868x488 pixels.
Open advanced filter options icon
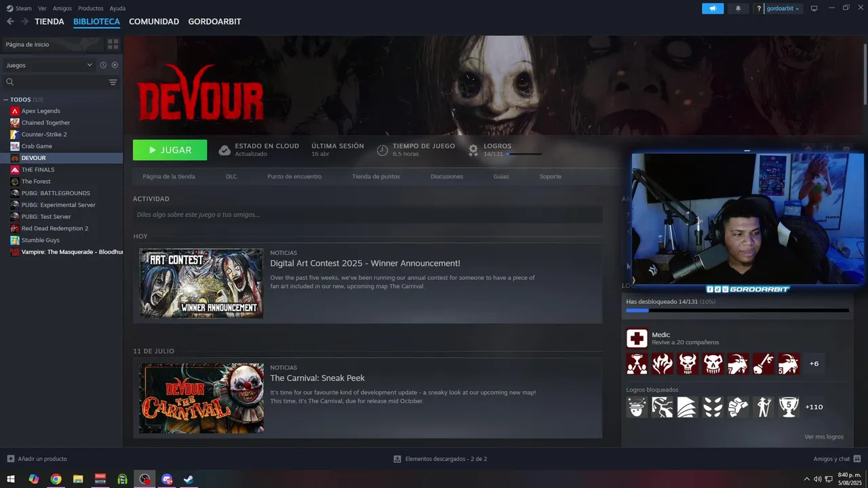(x=113, y=82)
